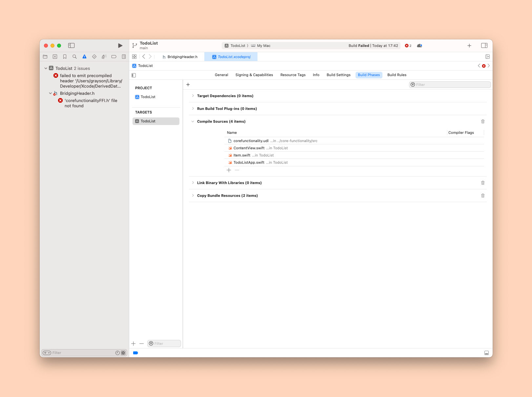Select the 'corefunctionalityFFI.h' file not found error
This screenshot has width=532, height=397.
click(x=91, y=103)
